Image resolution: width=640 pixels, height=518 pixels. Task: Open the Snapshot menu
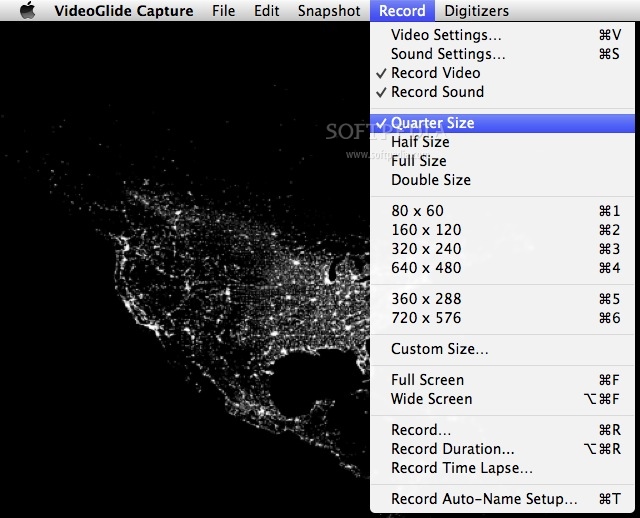[x=328, y=11]
